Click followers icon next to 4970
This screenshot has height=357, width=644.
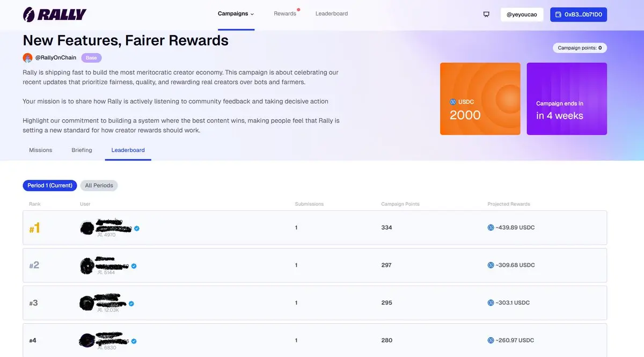pos(100,235)
